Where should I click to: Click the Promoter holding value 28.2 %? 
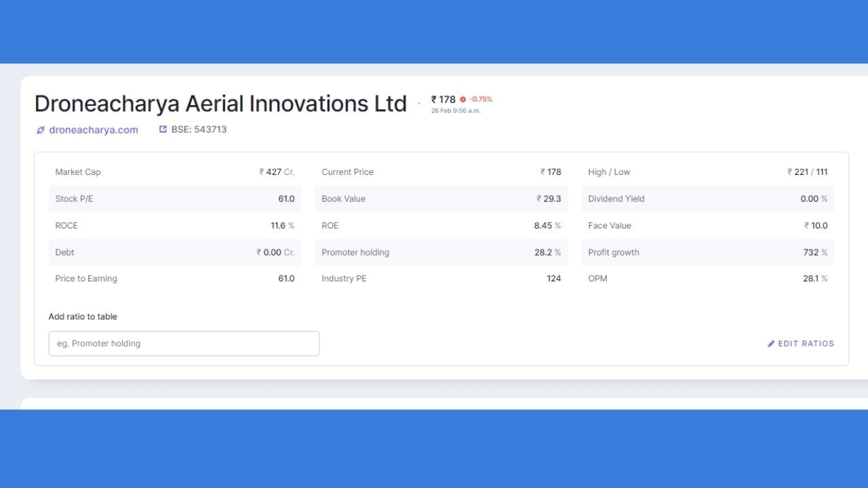[548, 252]
